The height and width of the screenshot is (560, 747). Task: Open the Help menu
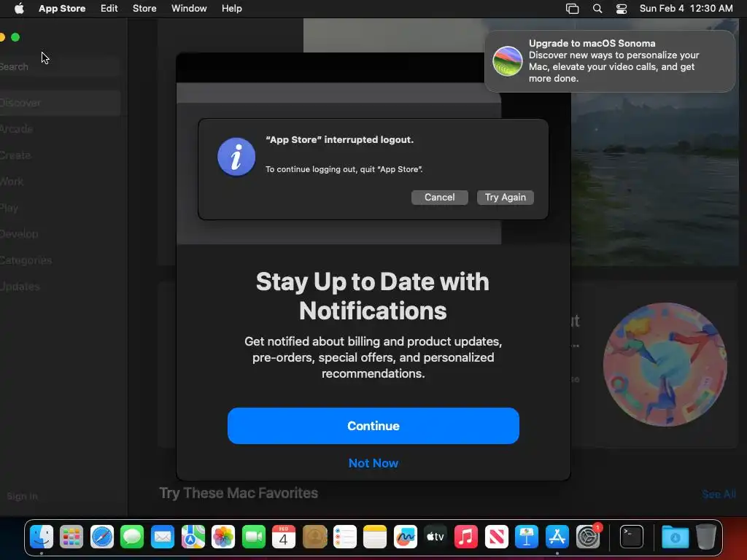pos(231,9)
